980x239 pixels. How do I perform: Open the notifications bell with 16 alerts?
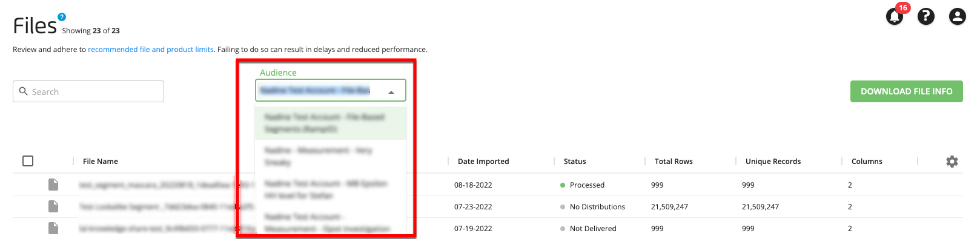pyautogui.click(x=895, y=16)
